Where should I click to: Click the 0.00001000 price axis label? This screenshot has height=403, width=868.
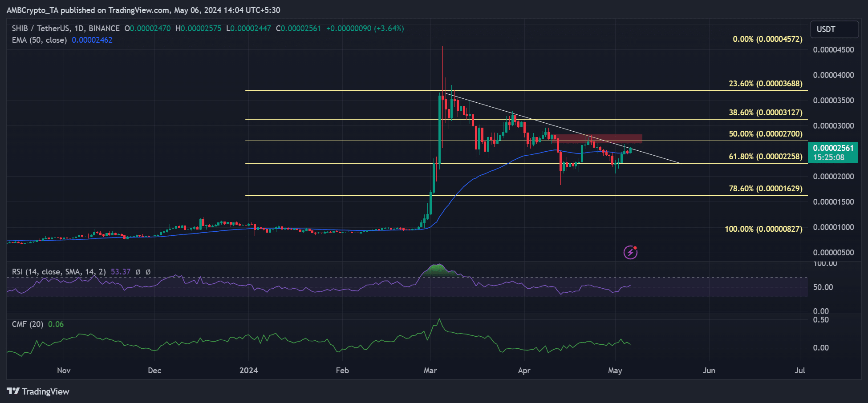click(x=833, y=227)
